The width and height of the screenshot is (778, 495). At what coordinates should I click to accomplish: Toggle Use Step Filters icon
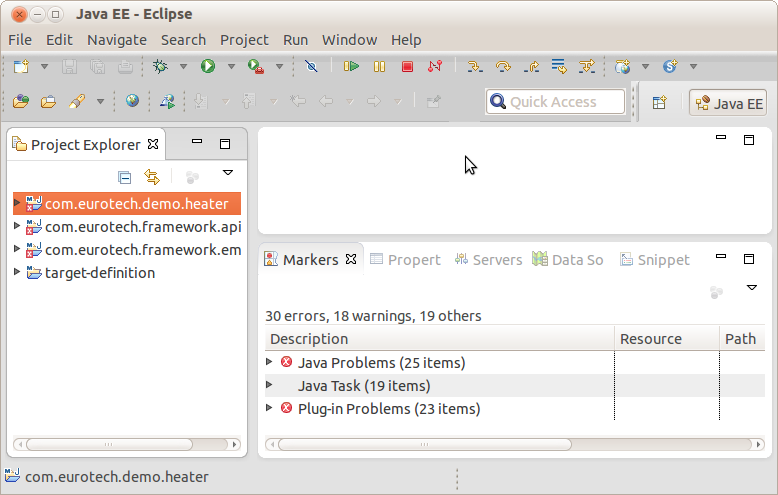click(587, 66)
